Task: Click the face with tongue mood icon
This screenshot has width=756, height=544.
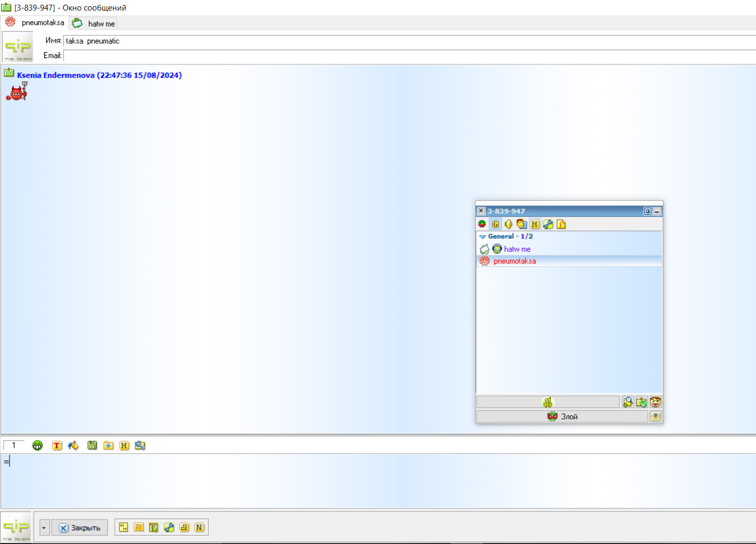Action: [x=655, y=402]
